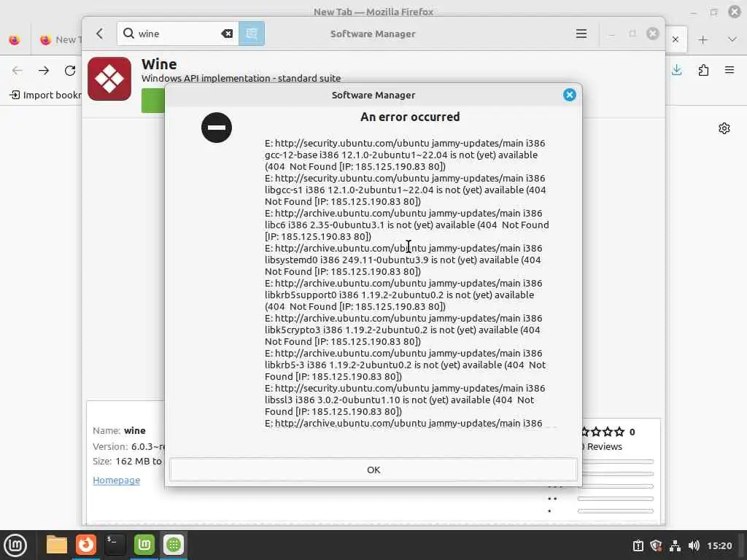Image resolution: width=747 pixels, height=560 pixels.
Task: Open the Linux Mint start menu
Action: pos(15,545)
